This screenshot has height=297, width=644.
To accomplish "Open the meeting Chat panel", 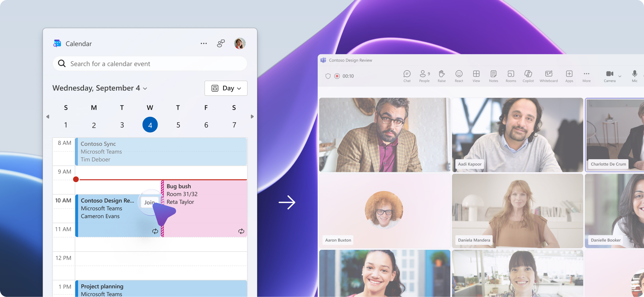I will 407,76.
